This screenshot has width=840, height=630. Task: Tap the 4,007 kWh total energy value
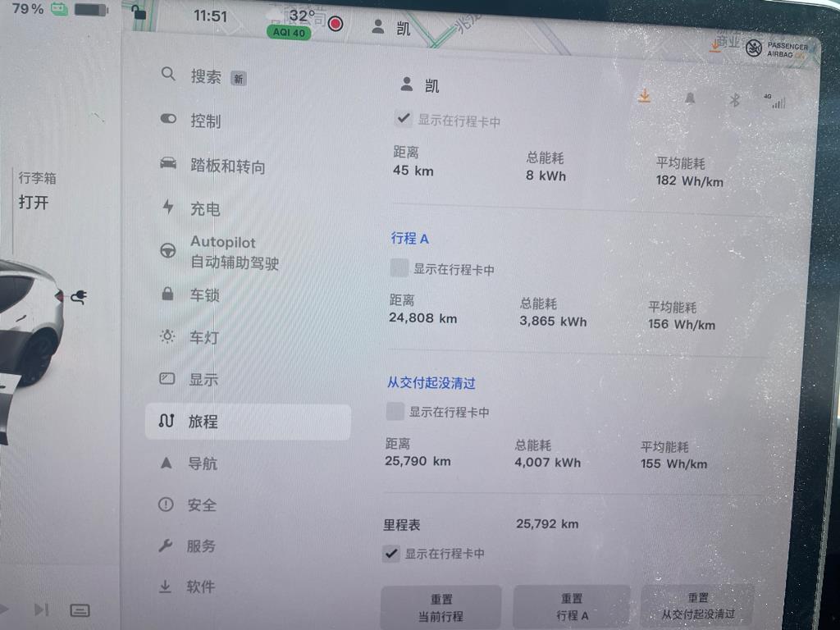coord(547,463)
